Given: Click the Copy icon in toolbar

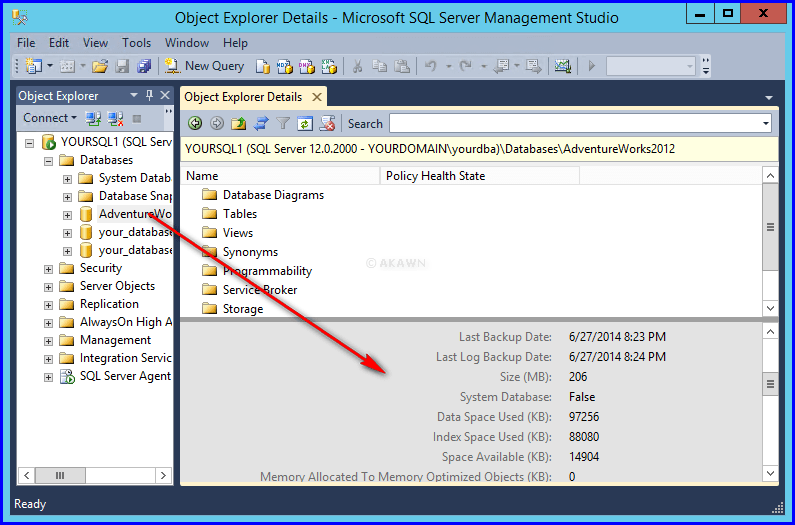Looking at the screenshot, I should pos(379,66).
